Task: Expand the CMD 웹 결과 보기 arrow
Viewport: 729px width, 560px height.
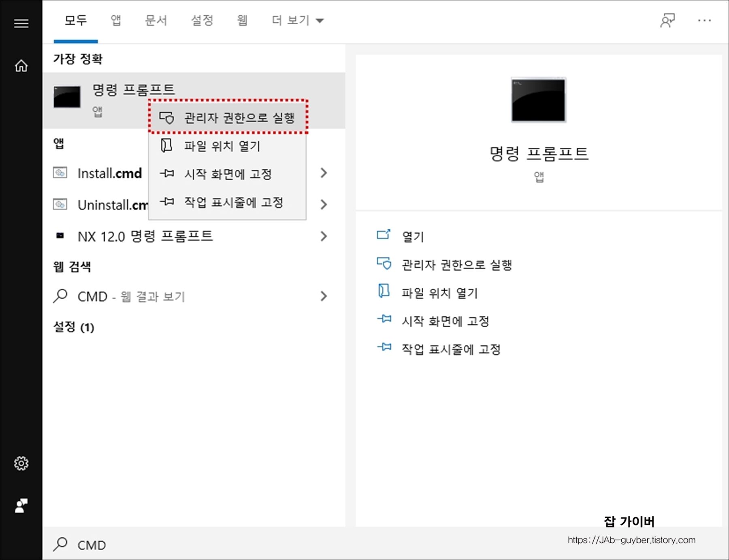Action: tap(323, 296)
